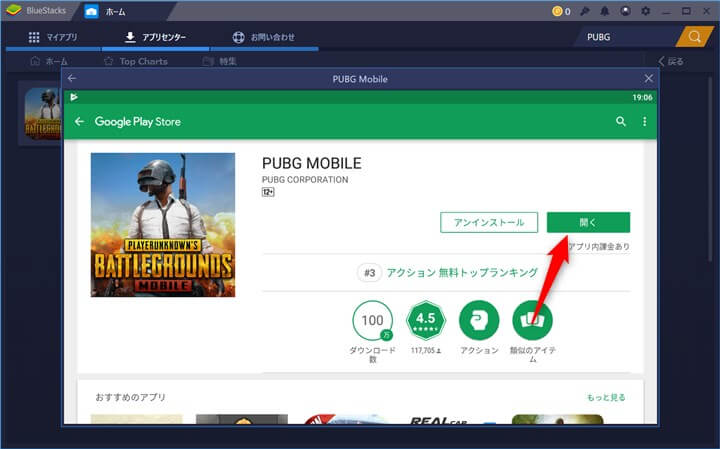Click the orange search button
The image size is (720, 449).
click(x=695, y=37)
